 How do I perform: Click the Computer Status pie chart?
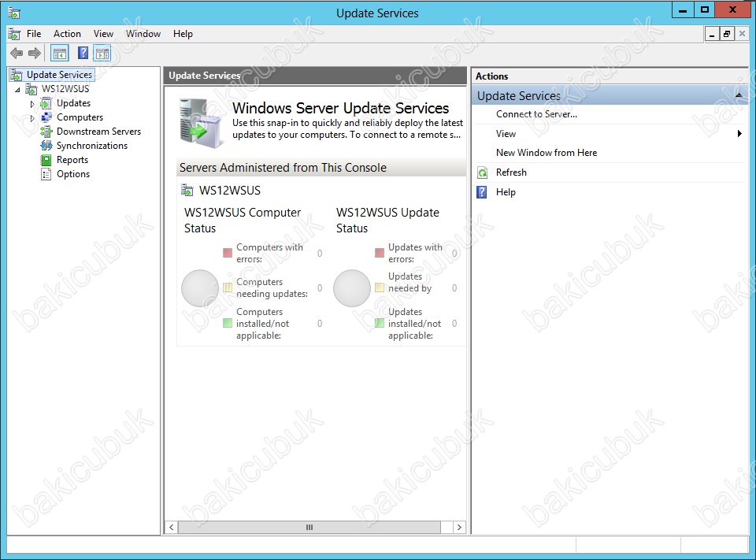coord(200,288)
